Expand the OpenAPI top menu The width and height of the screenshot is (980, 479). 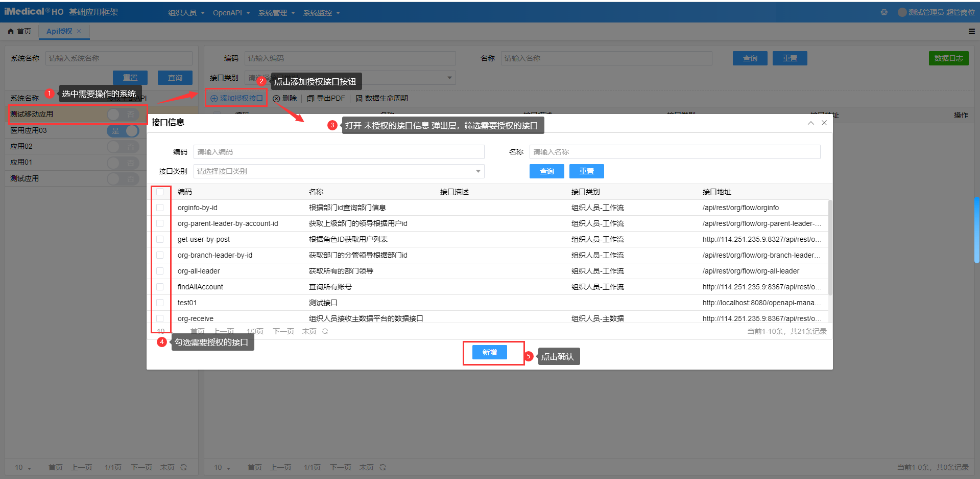(231, 13)
